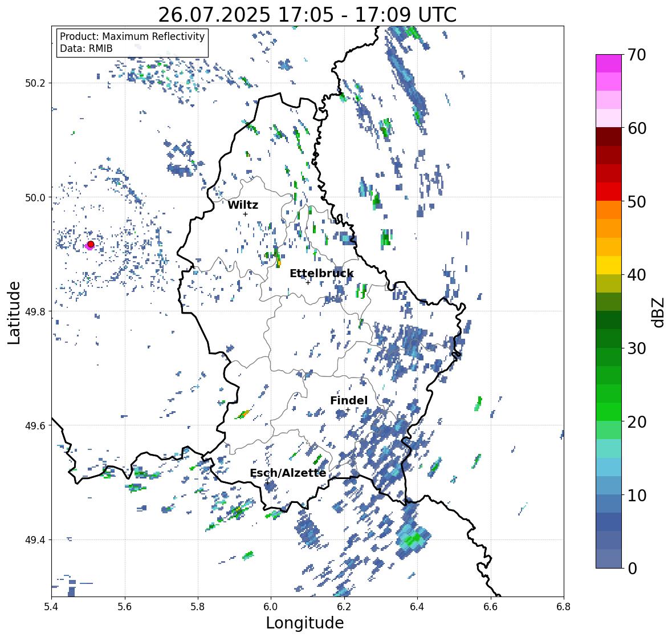Image resolution: width=672 pixels, height=637 pixels.
Task: Click the Latitude axis label
Action: tap(14, 313)
